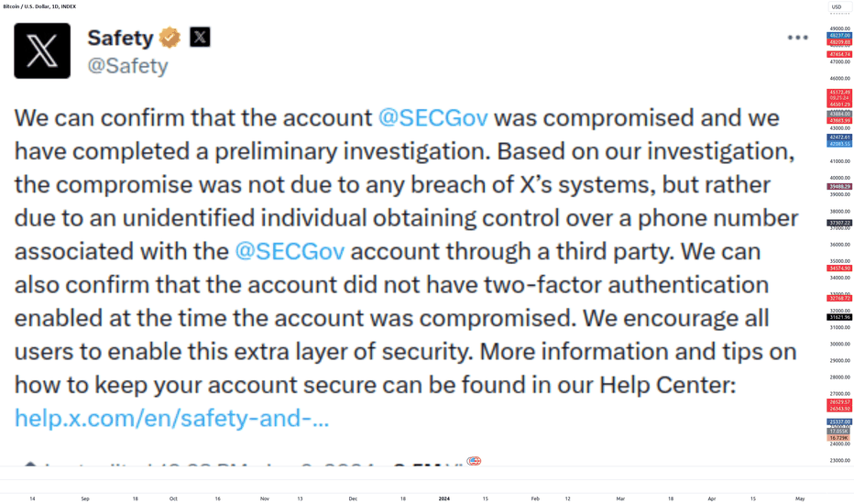Click the @Safety handle

[x=127, y=66]
